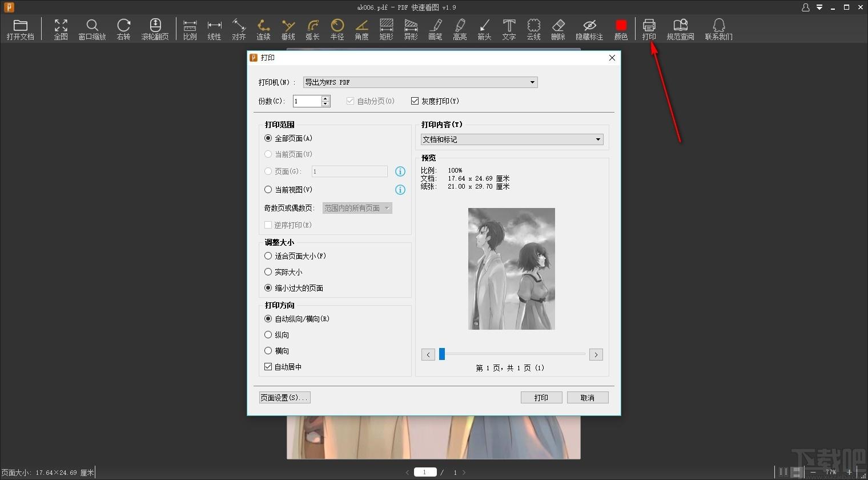Open 规范查询 standards lookup
Viewport: 868px width, 480px height.
pos(680,29)
